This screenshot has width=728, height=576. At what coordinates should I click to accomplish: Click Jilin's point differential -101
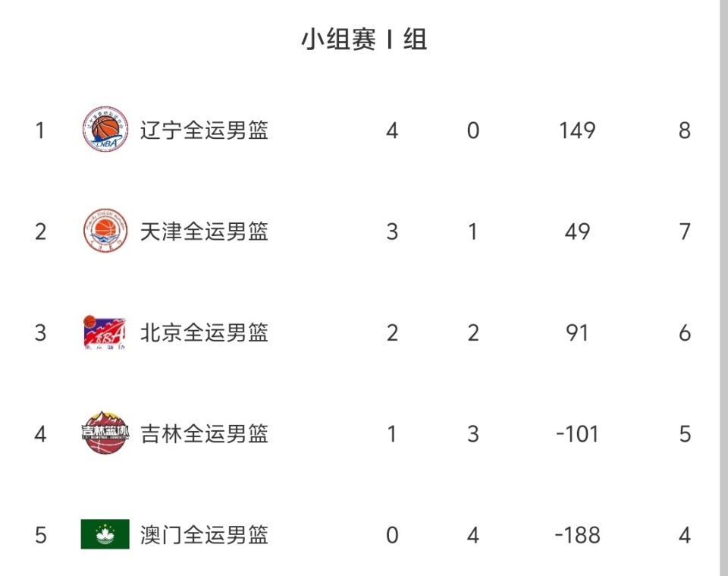coord(577,434)
